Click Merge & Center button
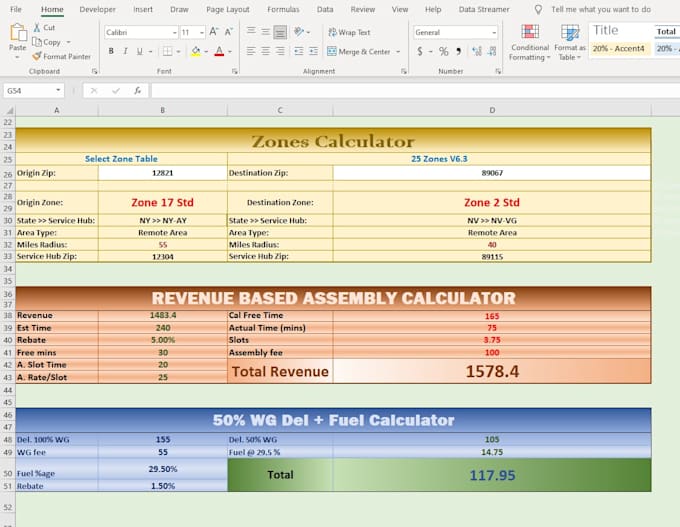This screenshot has width=680, height=527. tap(359, 52)
